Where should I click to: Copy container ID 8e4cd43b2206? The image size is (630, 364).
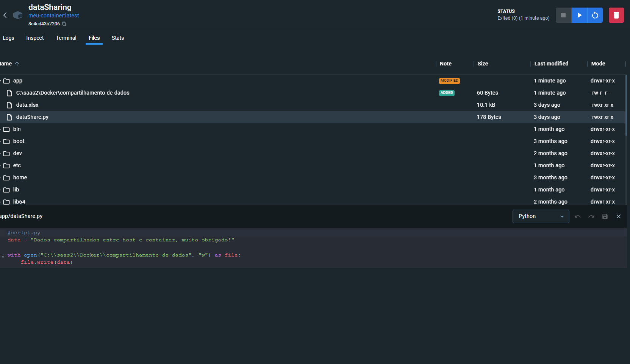tap(64, 24)
